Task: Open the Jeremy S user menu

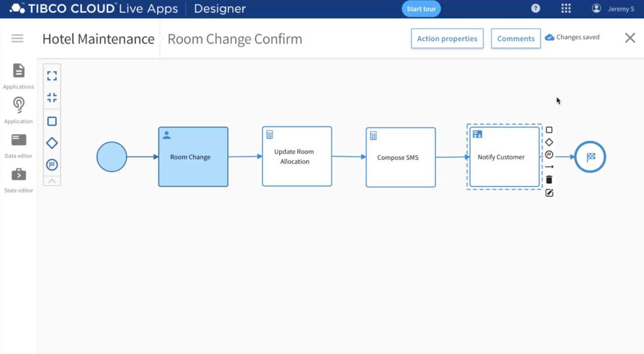Action: click(x=613, y=9)
